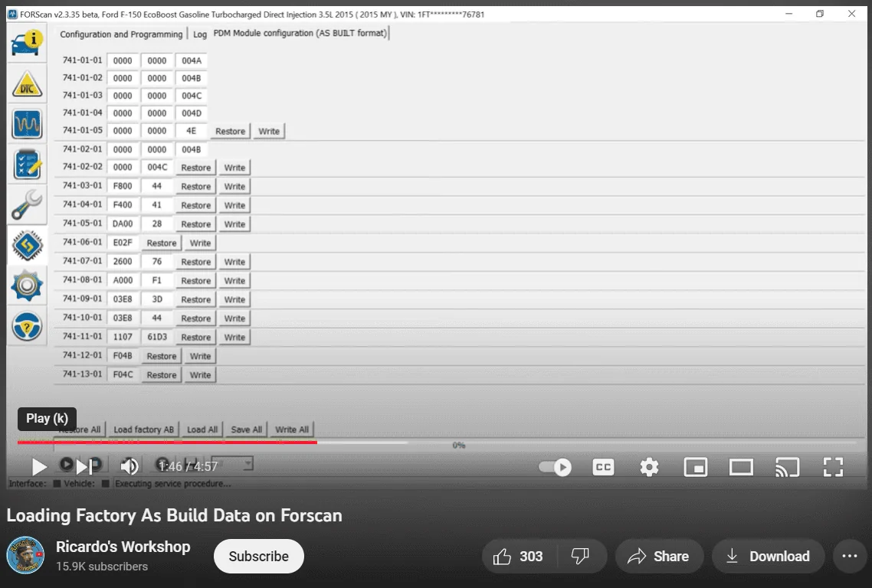Play the video
The width and height of the screenshot is (872, 588).
[x=38, y=467]
